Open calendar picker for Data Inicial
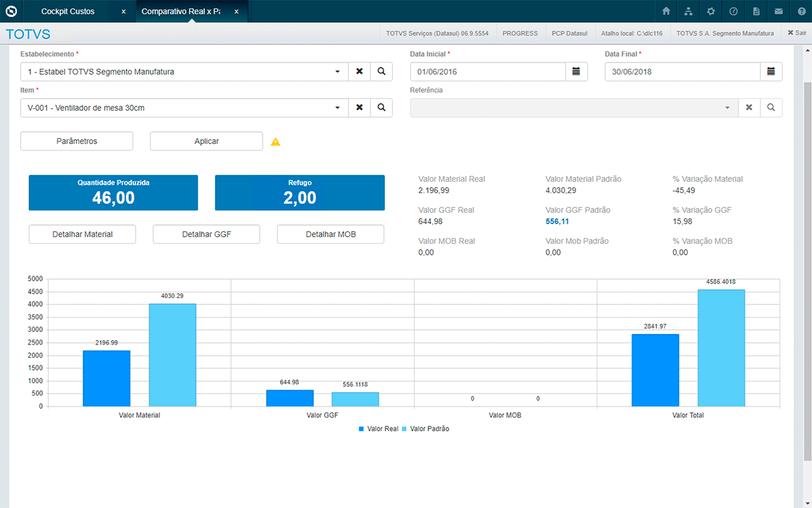812x508 pixels. click(576, 72)
